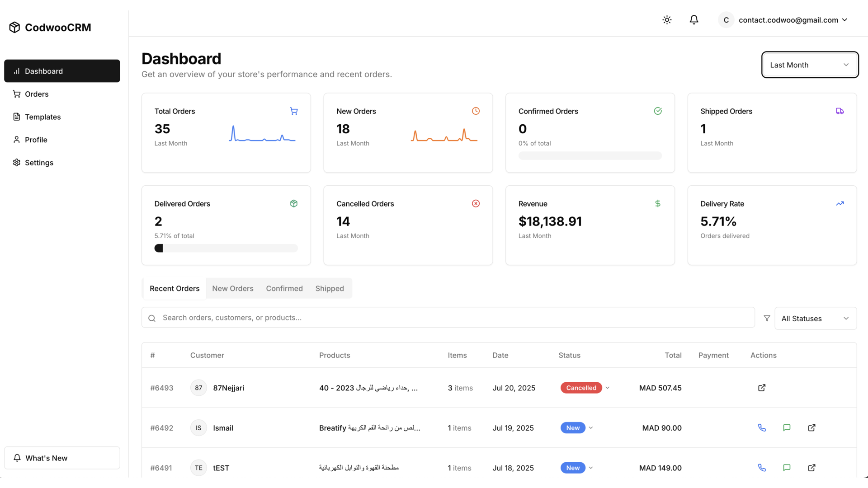Screen dimensions: 868x488
Task: Click the message icon for order #6492
Action: point(787,427)
